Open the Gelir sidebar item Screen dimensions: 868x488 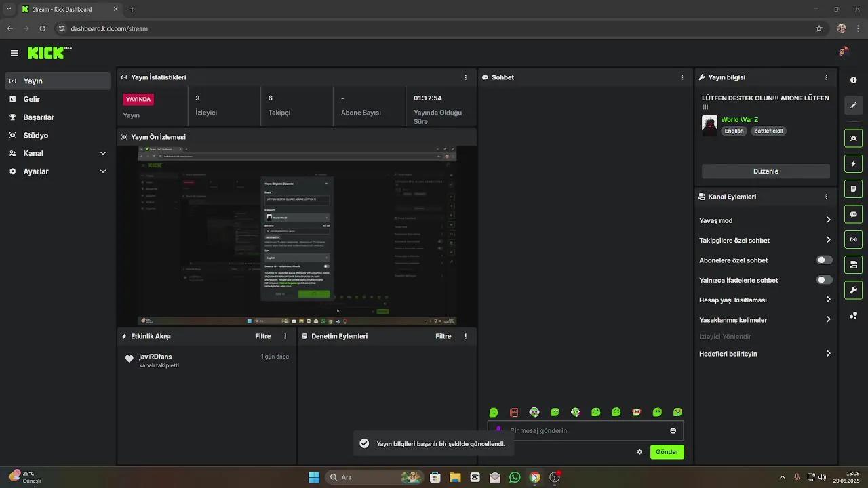pyautogui.click(x=58, y=99)
